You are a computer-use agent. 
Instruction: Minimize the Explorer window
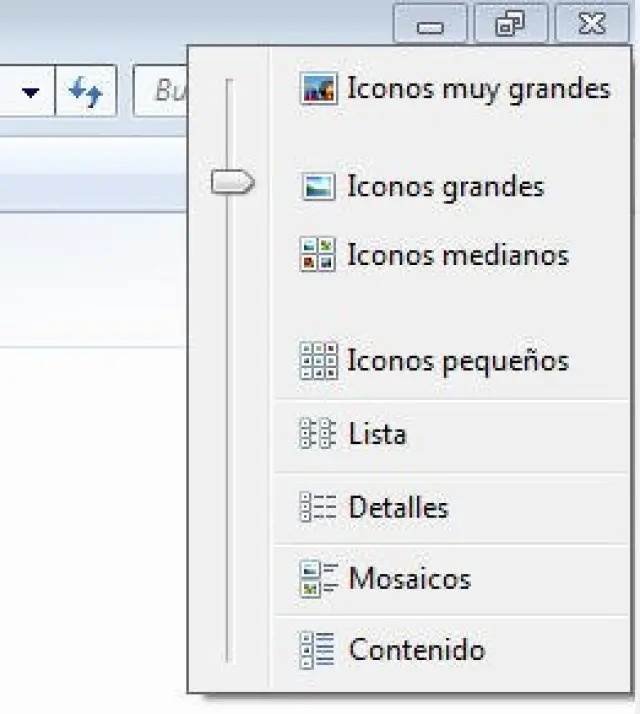(x=430, y=25)
